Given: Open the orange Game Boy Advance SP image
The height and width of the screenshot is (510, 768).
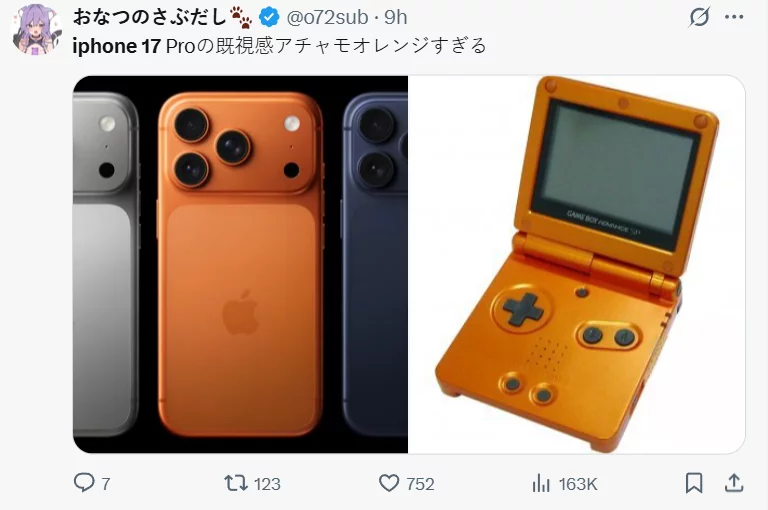Looking at the screenshot, I should 576,264.
